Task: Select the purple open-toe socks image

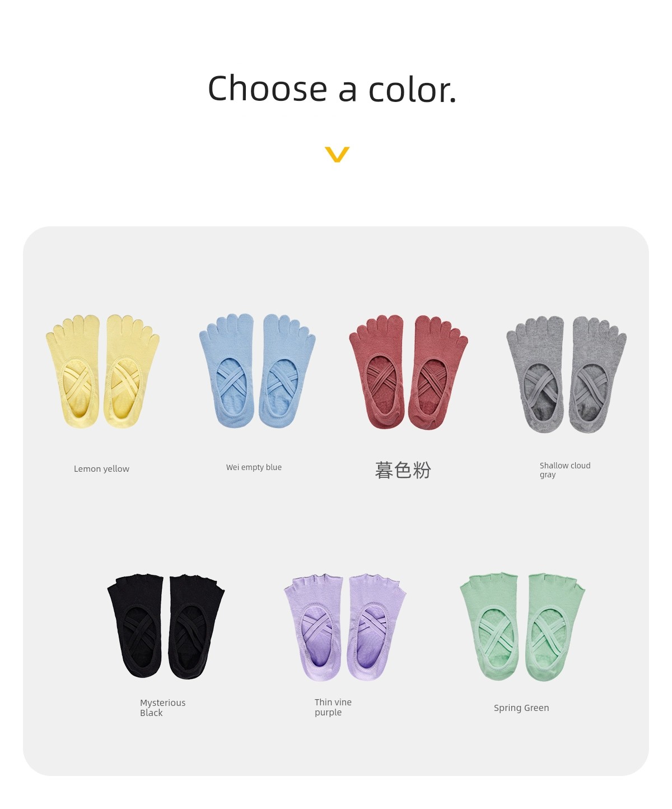Action: tap(345, 627)
